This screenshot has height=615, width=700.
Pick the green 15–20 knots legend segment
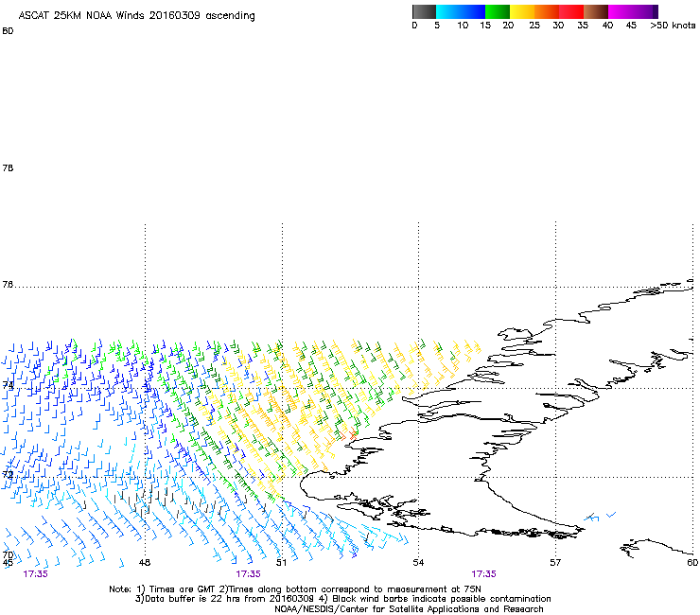click(498, 11)
